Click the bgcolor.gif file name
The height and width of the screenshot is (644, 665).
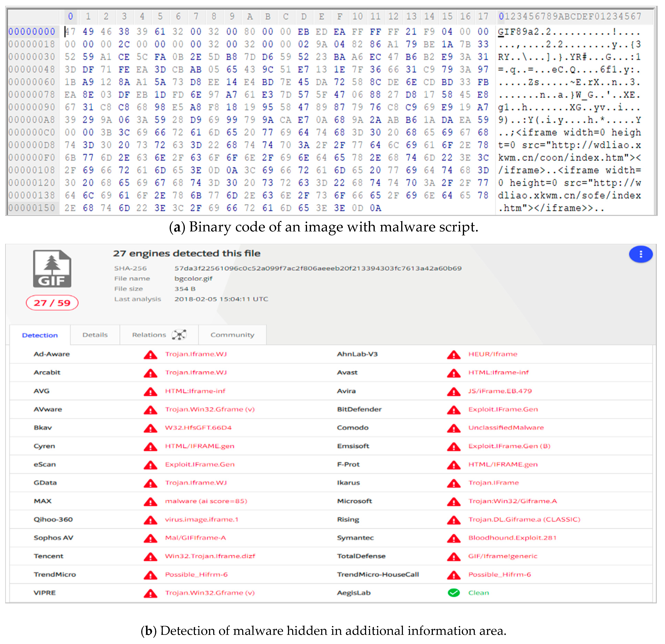pos(193,278)
